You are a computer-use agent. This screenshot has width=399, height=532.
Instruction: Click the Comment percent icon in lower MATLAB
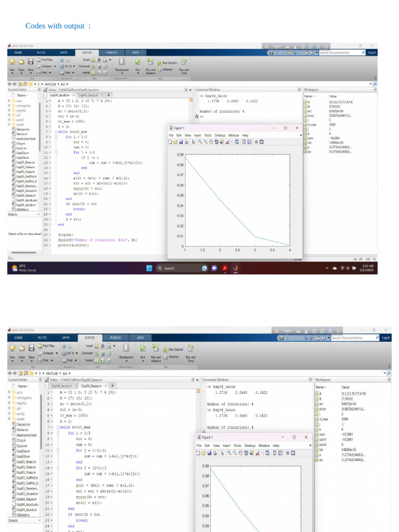(x=96, y=353)
